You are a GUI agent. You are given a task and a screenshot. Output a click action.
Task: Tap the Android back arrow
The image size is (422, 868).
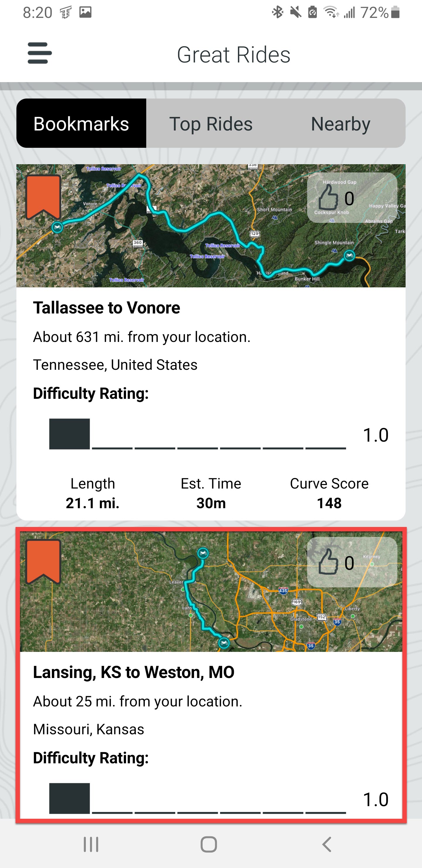pyautogui.click(x=327, y=845)
